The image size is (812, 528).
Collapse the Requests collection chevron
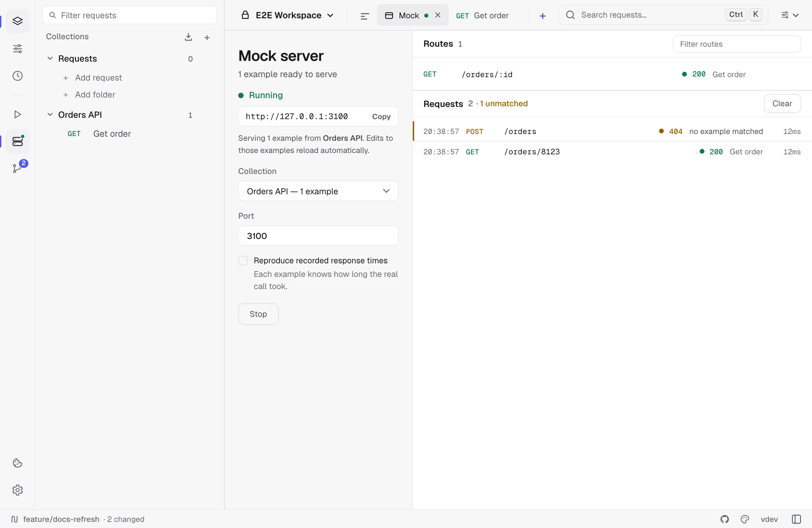(50, 58)
